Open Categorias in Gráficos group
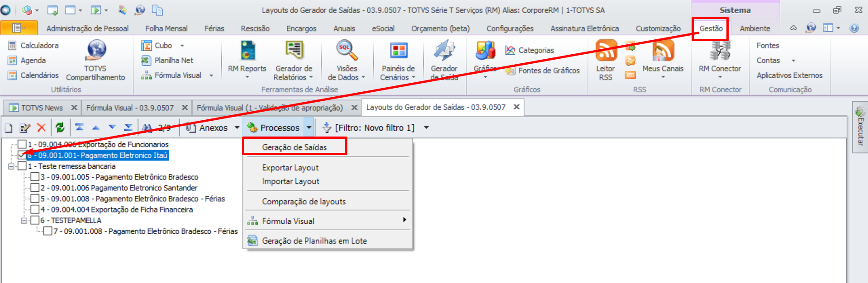Viewport: 868px width, 283px height. click(x=530, y=50)
